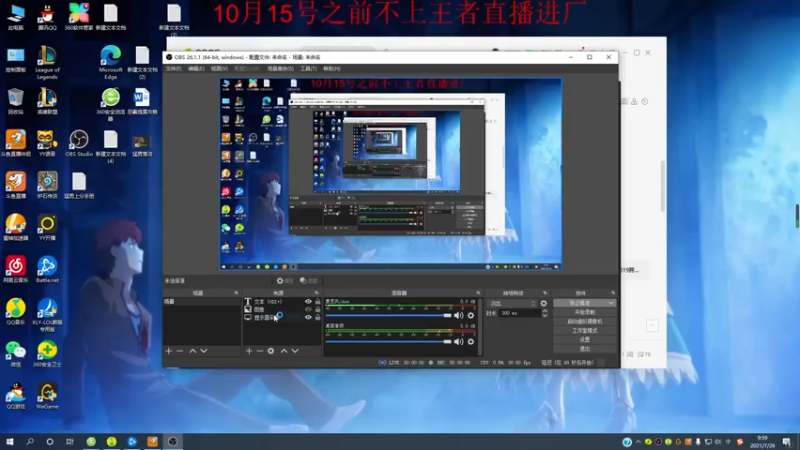Toggle the lock of the 图像 source
800x450 pixels.
tap(318, 309)
